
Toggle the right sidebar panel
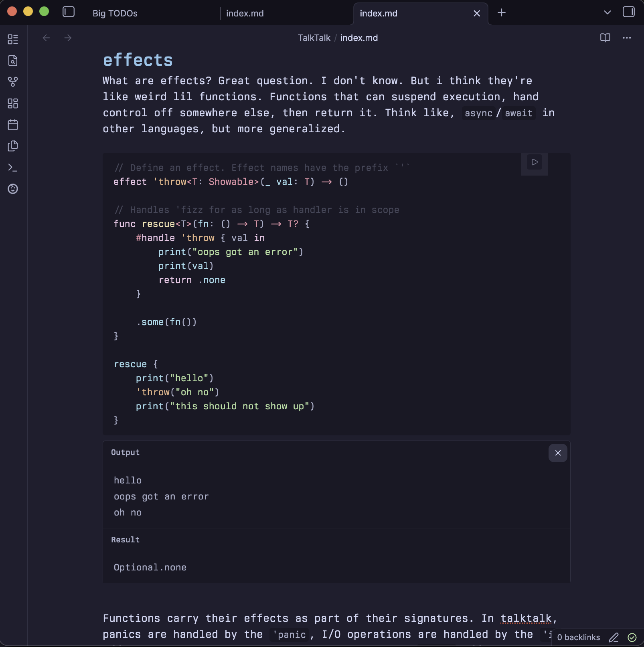tap(628, 12)
